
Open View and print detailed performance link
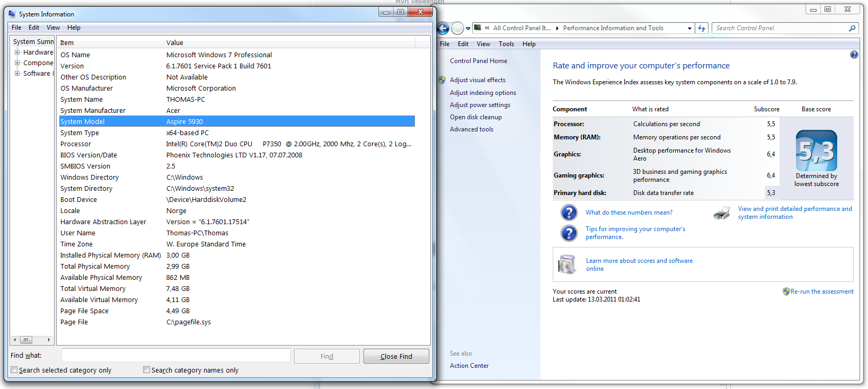tap(795, 213)
